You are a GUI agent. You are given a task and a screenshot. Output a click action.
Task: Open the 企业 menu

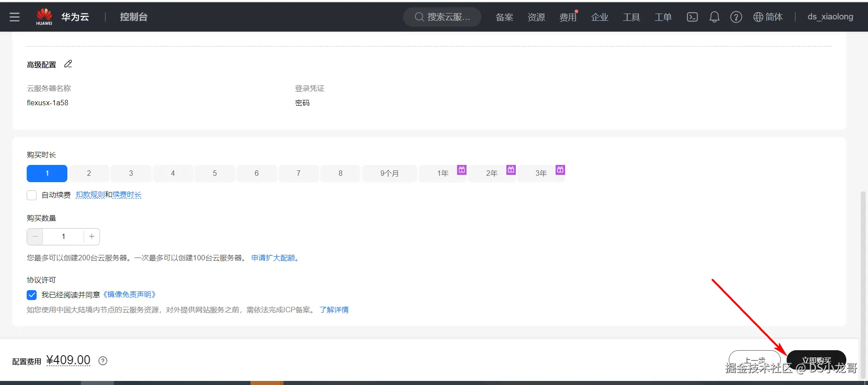pyautogui.click(x=600, y=17)
